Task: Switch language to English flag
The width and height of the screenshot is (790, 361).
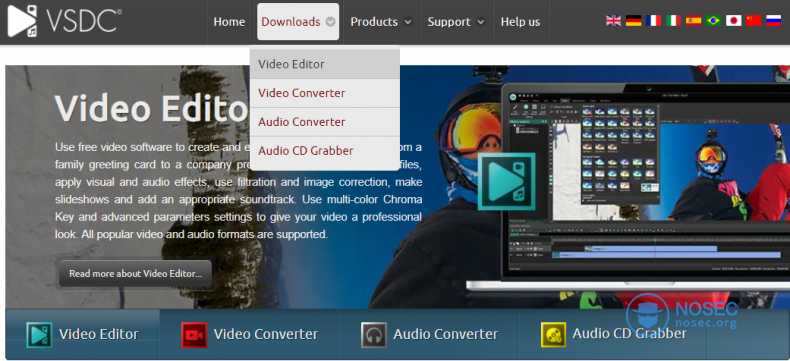Action: click(x=613, y=21)
